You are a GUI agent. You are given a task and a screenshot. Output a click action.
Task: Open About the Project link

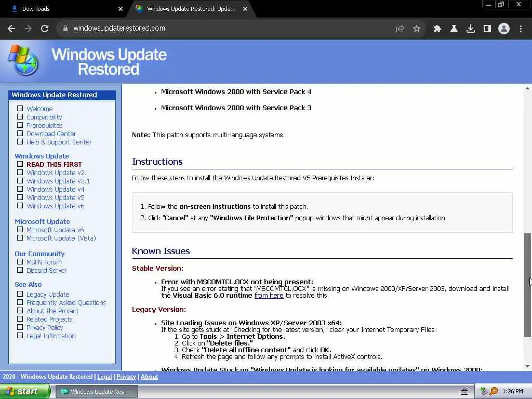[52, 311]
